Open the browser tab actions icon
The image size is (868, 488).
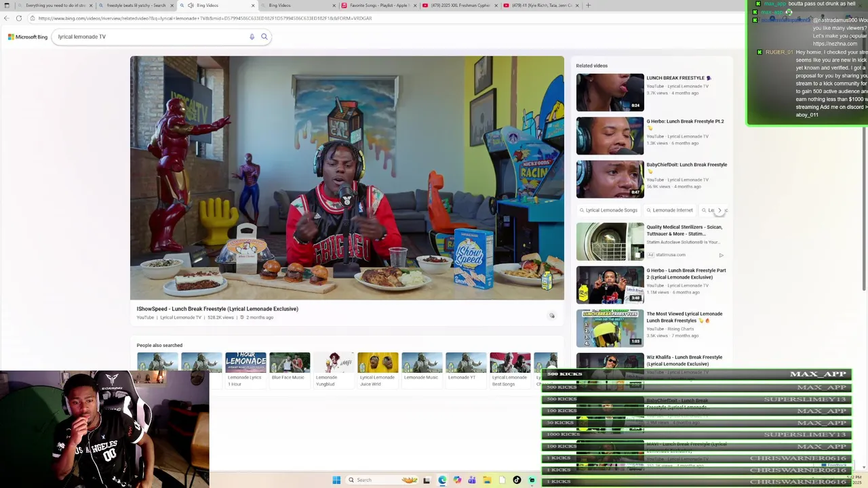tap(7, 5)
